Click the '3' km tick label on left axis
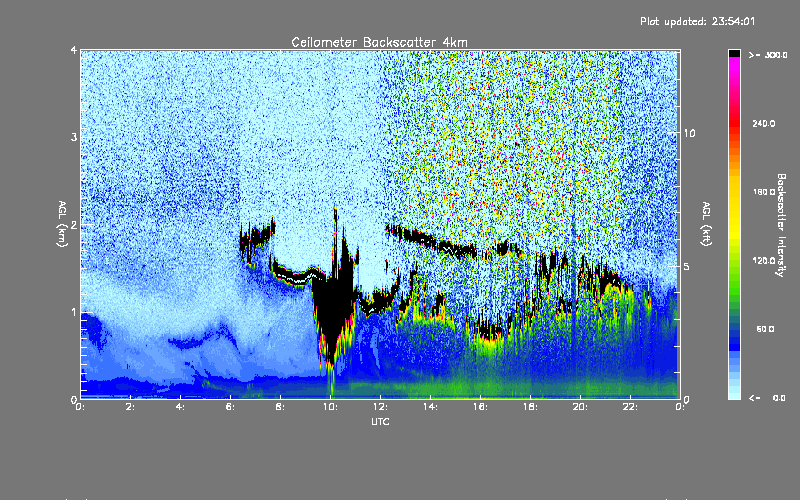The width and height of the screenshot is (800, 500). (x=74, y=137)
